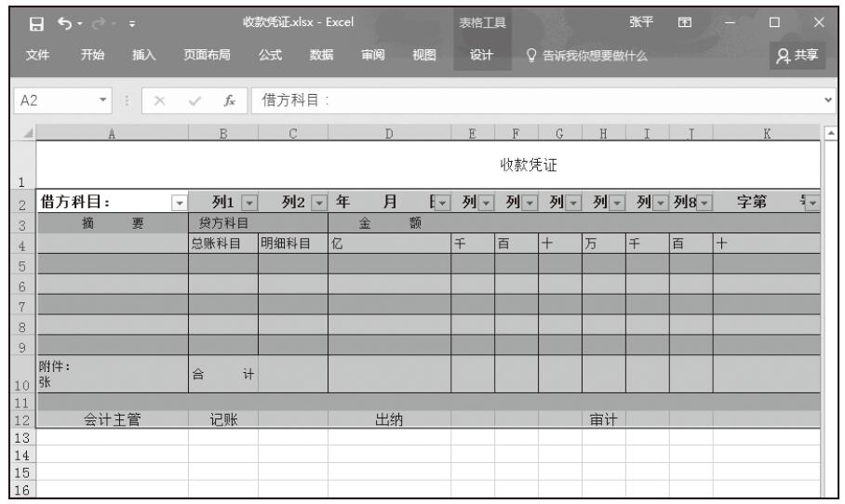Screen dimensions: 845x504
Task: Switch to the 页面布局 ribbon tab
Action: coord(208,56)
